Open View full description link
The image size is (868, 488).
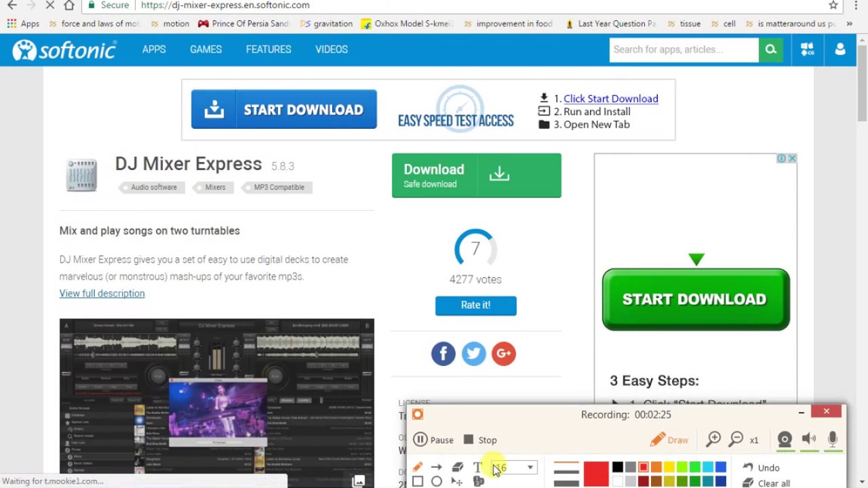pos(102,293)
